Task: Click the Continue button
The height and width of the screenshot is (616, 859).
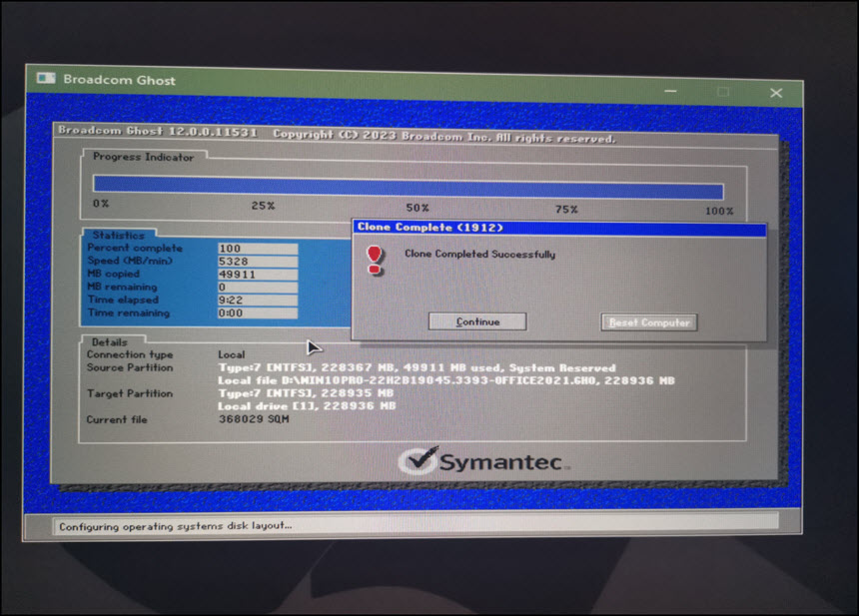Action: (x=477, y=321)
